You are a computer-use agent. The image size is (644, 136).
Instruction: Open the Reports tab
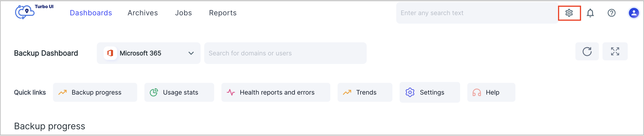coord(223,13)
